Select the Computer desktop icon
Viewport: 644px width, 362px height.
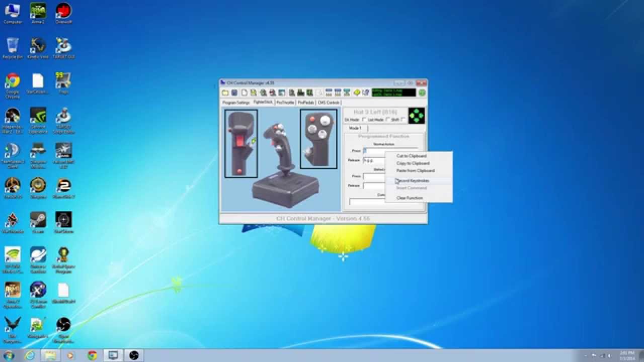(13, 14)
